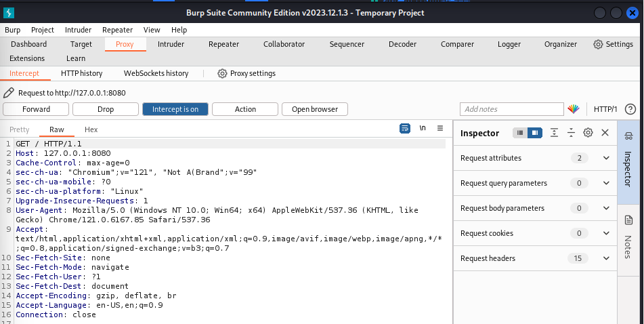Open editor hamburger options menu
Image resolution: width=644 pixels, height=324 pixels.
pyautogui.click(x=440, y=128)
